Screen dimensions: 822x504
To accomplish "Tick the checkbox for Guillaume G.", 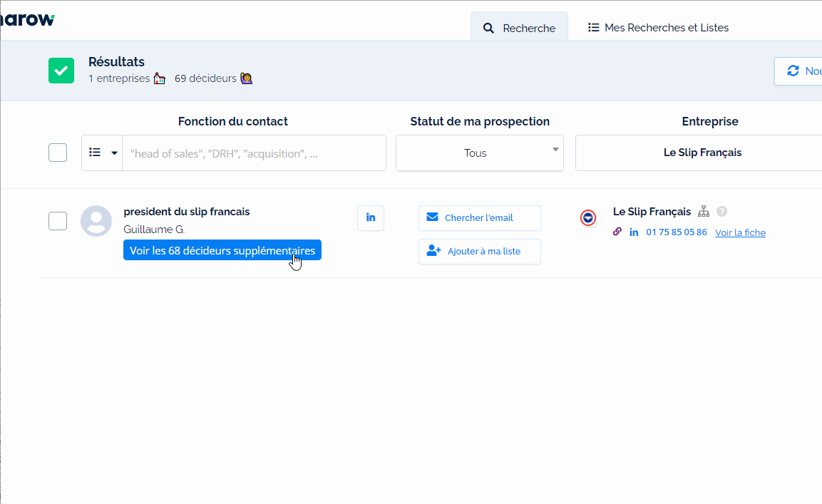I will 58,221.
